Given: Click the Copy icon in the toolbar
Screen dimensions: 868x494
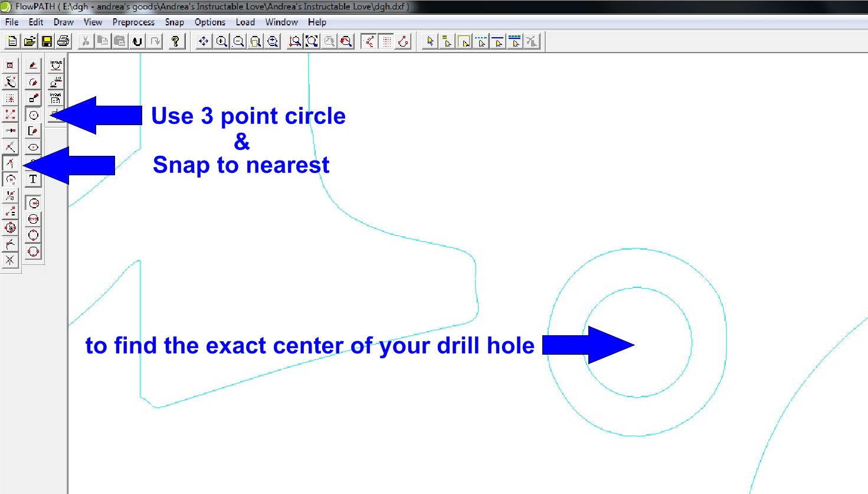Looking at the screenshot, I should pyautogui.click(x=103, y=41).
